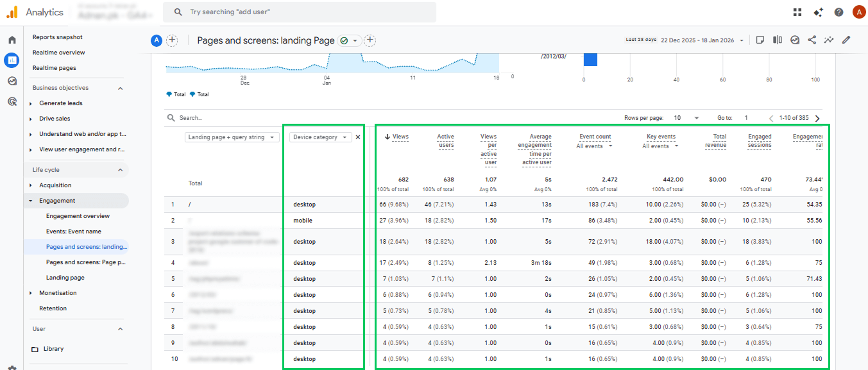This screenshot has height=370, width=868.
Task: Open the Advertising icon in left rail
Action: click(12, 101)
